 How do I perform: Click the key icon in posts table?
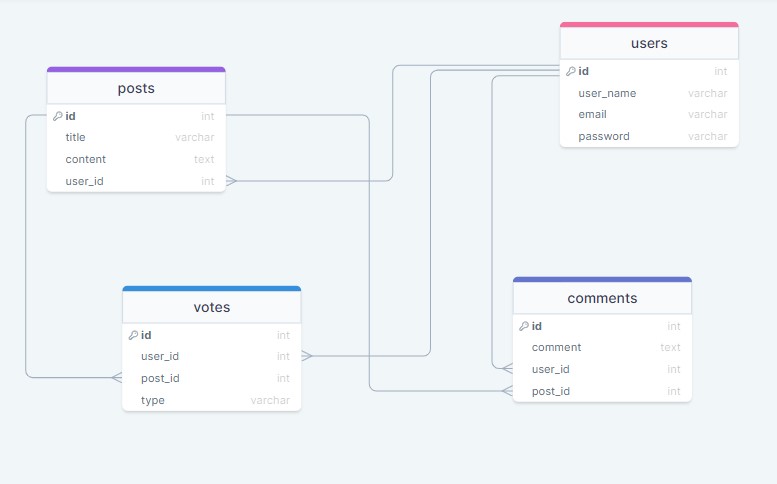(57, 116)
